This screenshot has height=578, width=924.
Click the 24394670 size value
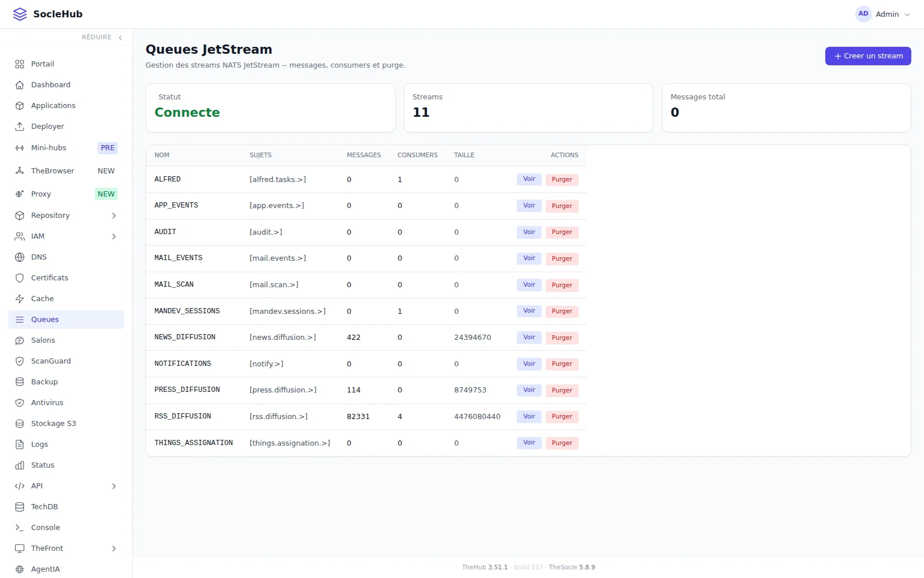[472, 338]
